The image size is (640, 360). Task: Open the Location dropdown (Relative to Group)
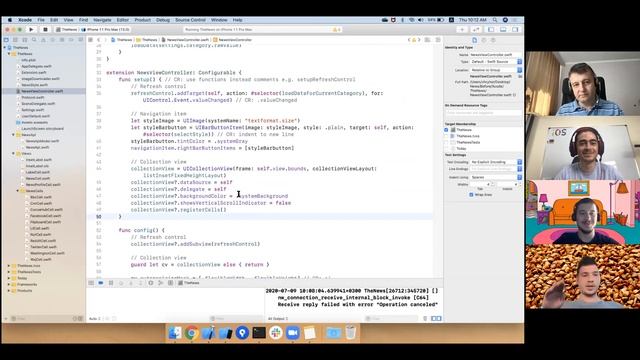click(x=496, y=70)
